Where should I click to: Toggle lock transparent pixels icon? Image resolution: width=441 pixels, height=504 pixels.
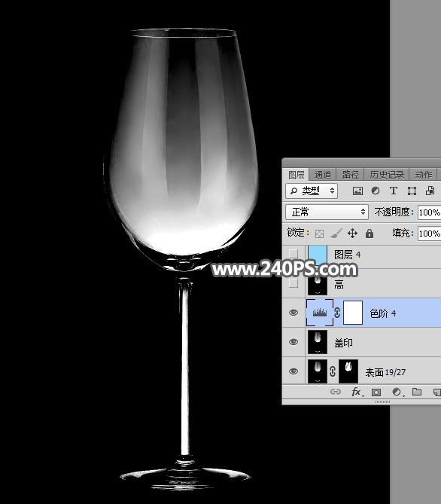[319, 234]
